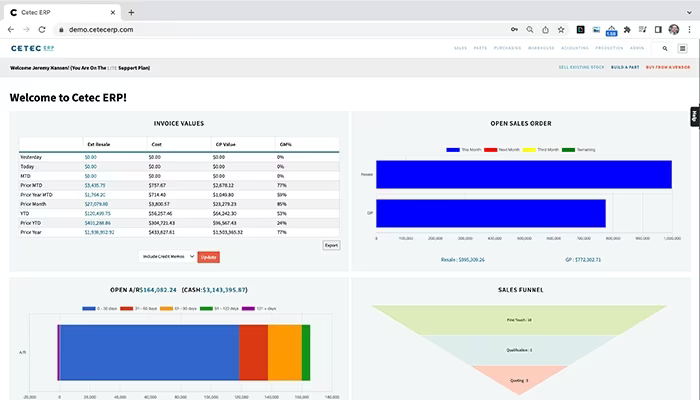Screen dimensions: 700x400
Task: Reload the page with refresh icon
Action: 42,29
